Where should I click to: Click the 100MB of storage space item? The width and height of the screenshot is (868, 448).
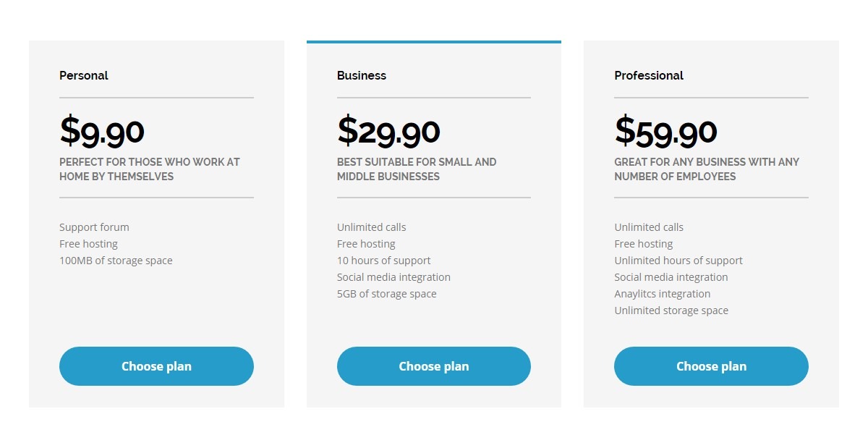pos(116,261)
